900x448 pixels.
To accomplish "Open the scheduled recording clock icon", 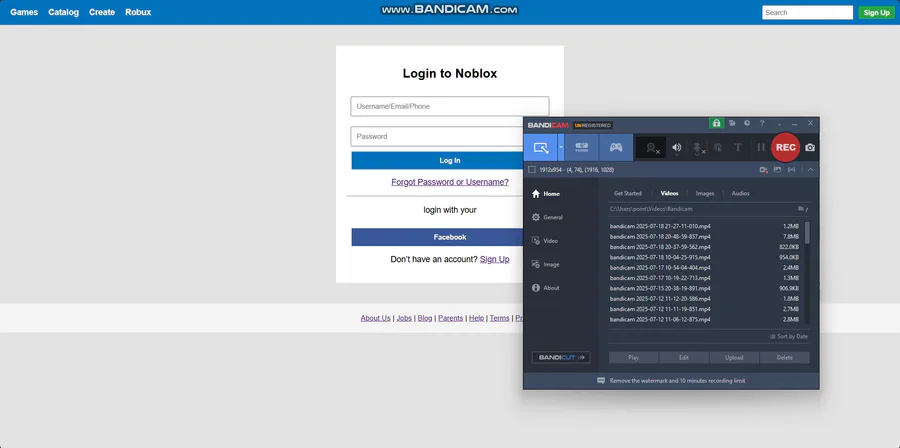I will 747,123.
